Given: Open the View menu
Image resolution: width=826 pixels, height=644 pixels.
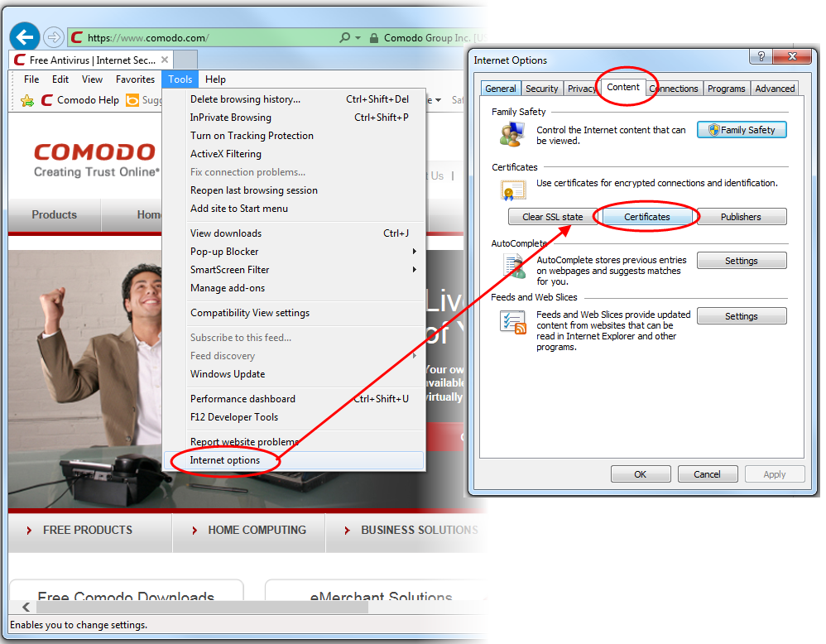Looking at the screenshot, I should coord(92,79).
